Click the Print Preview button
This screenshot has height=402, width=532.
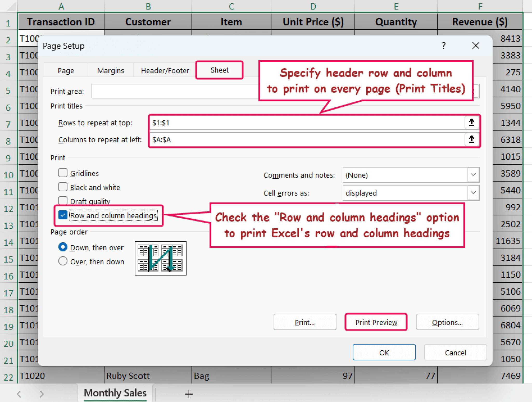coord(376,322)
